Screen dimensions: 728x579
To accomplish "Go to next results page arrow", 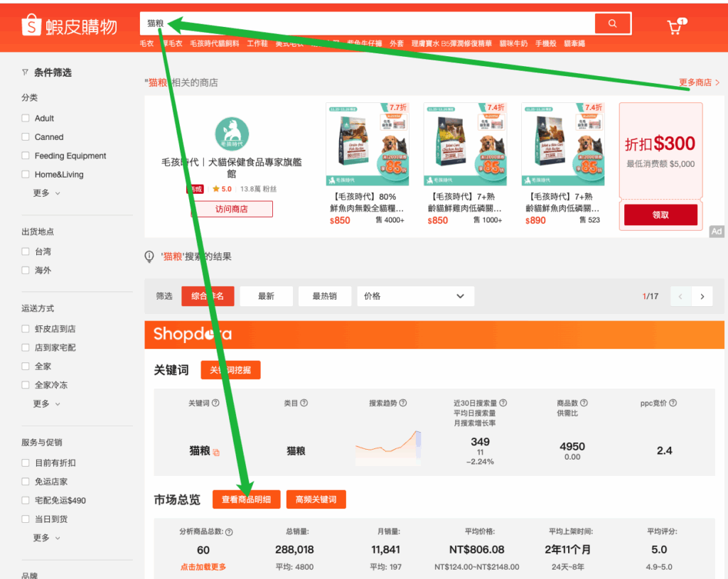I will coord(702,296).
